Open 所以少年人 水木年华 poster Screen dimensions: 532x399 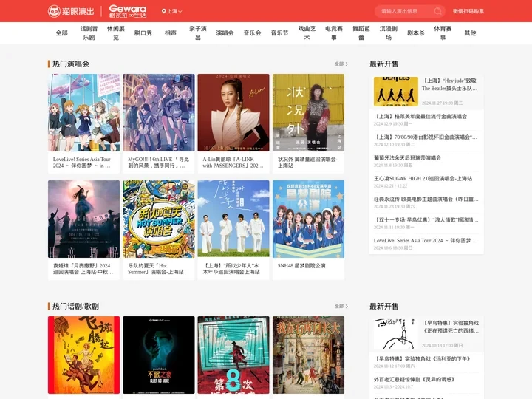tap(233, 219)
